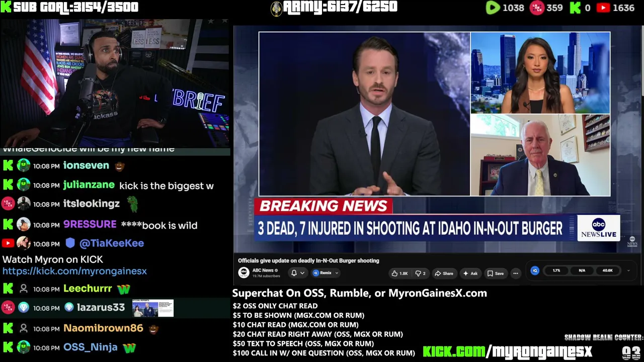The height and width of the screenshot is (362, 644).
Task: Click the green Kick logo beside viewer count 0
Action: 575,8
